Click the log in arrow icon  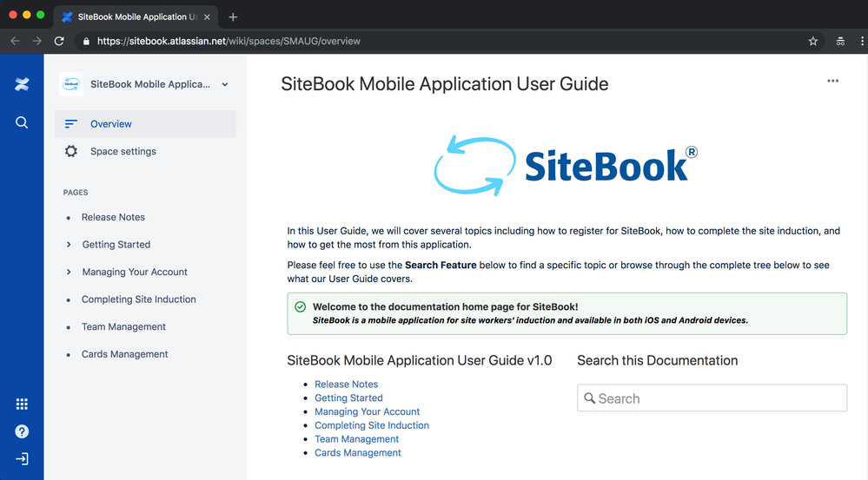(22, 459)
